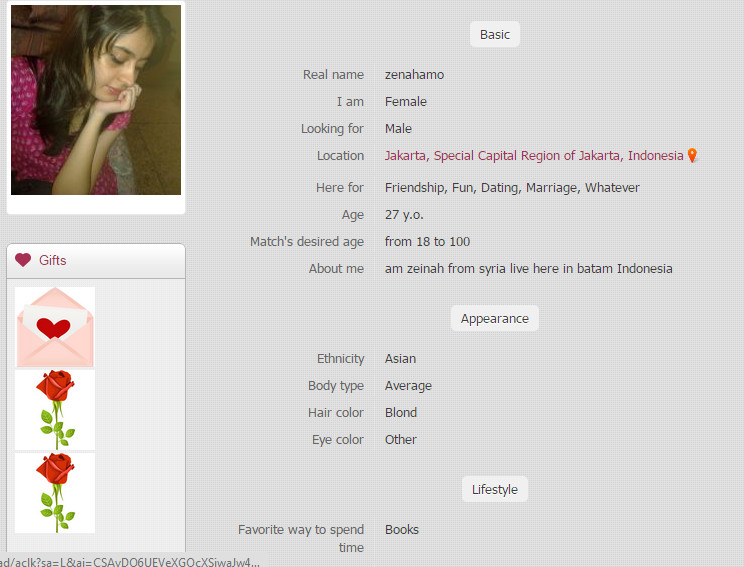The image size is (744, 567).
Task: Click the 'Location' label
Action: [340, 156]
